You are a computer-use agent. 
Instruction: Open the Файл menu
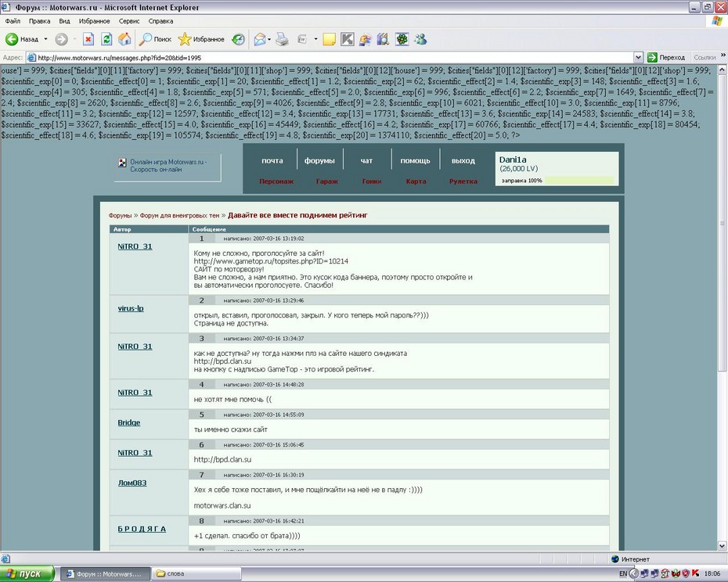13,21
